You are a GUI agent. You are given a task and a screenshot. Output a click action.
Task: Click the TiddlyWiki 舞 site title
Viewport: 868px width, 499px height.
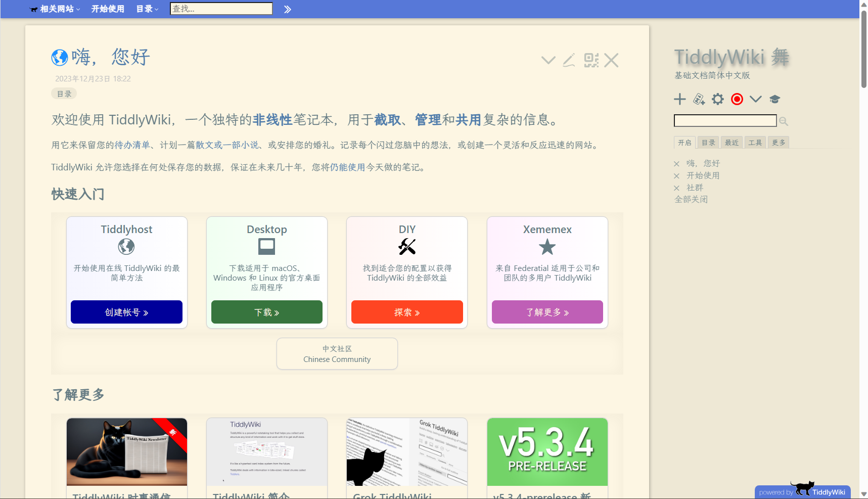pyautogui.click(x=732, y=57)
